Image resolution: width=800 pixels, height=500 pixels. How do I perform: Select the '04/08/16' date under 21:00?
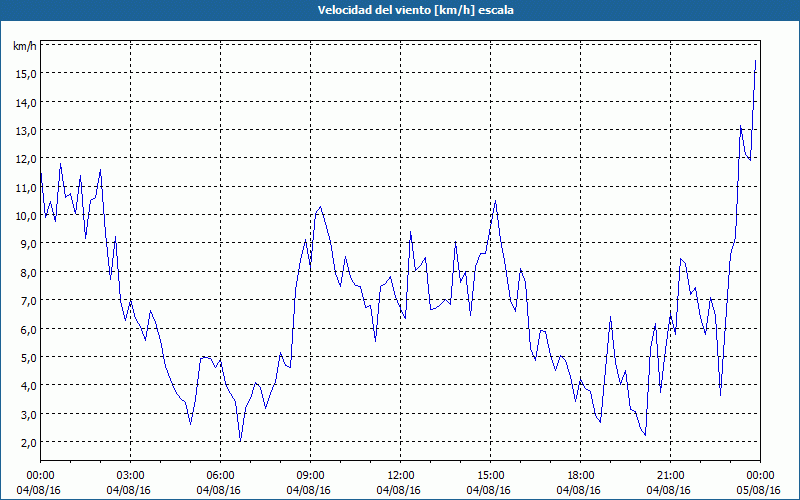coord(669,490)
